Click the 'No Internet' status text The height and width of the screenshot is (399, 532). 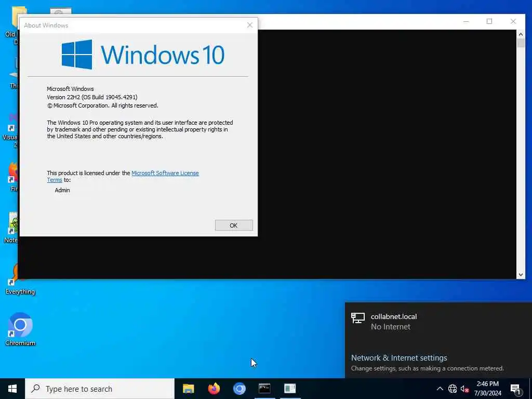[x=391, y=327]
